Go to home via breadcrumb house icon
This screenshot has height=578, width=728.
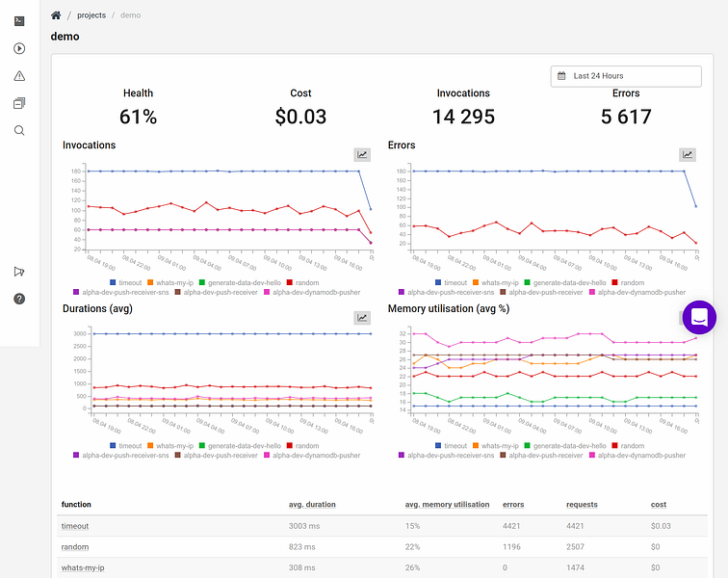(x=56, y=15)
